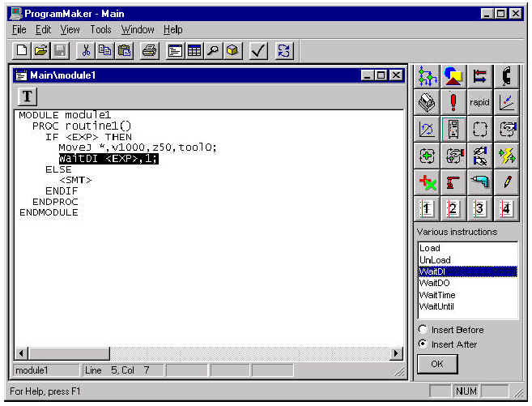
Task: Open the File menu
Action: tap(19, 30)
